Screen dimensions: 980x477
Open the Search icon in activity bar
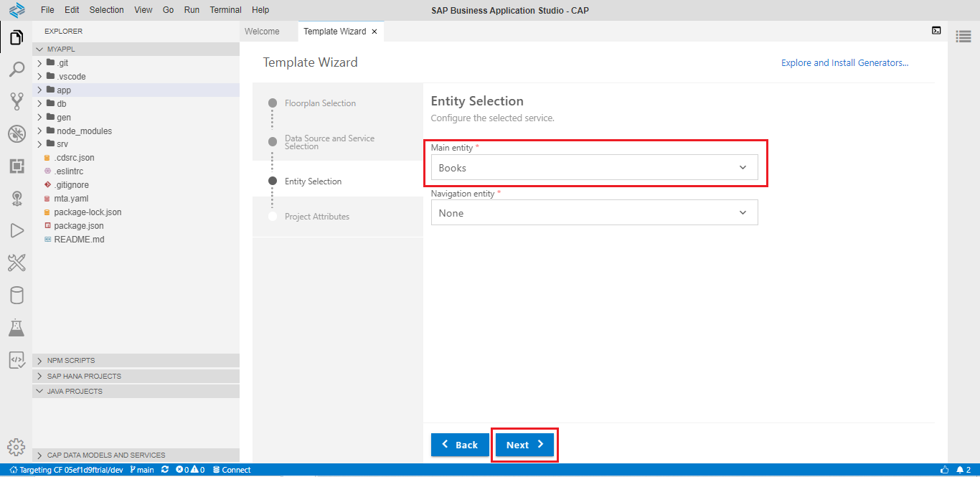[16, 70]
